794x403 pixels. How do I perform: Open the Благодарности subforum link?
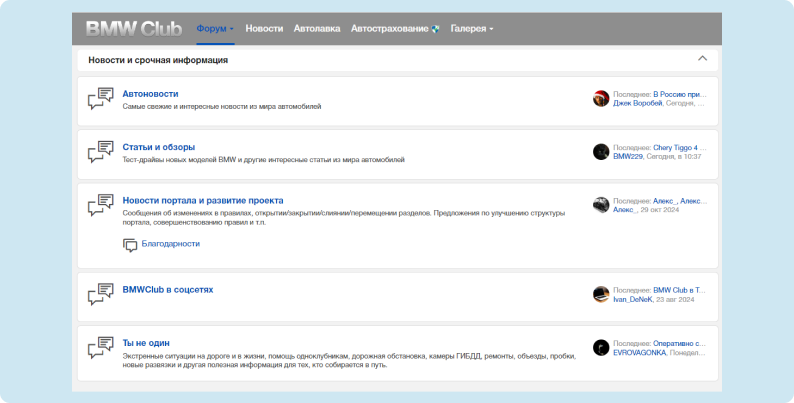tap(170, 243)
